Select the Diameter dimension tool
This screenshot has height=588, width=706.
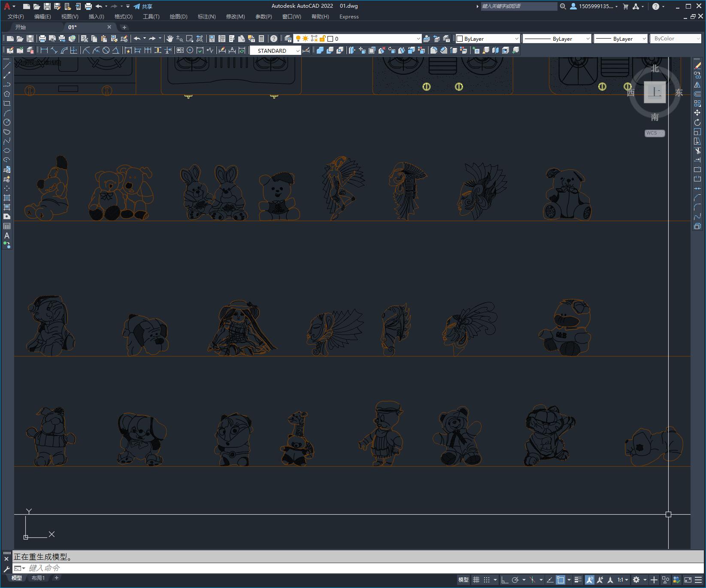(x=106, y=50)
